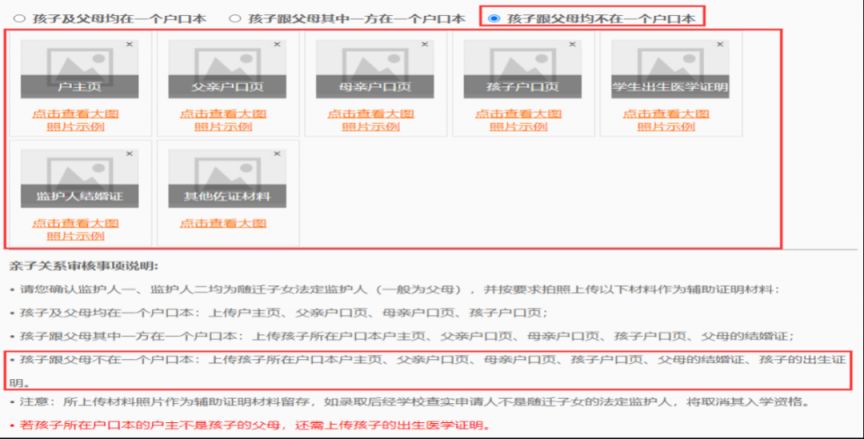Image resolution: width=864 pixels, height=439 pixels.
Task: Remove the 学生出生医学证明 image with its X
Action: tap(720, 44)
